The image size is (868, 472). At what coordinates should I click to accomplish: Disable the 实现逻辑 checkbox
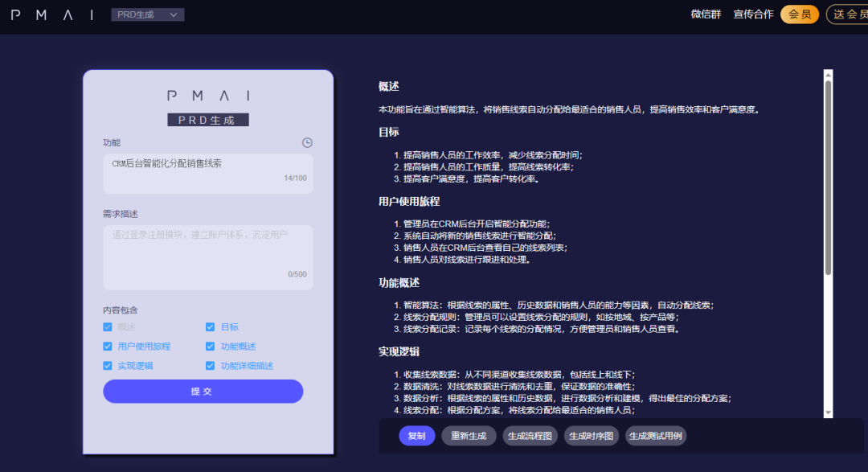[x=107, y=365]
